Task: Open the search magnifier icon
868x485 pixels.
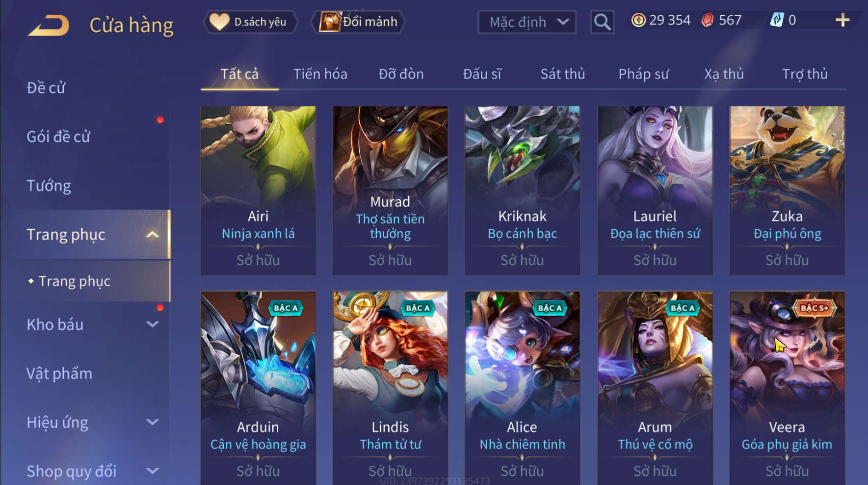Action: pos(602,22)
